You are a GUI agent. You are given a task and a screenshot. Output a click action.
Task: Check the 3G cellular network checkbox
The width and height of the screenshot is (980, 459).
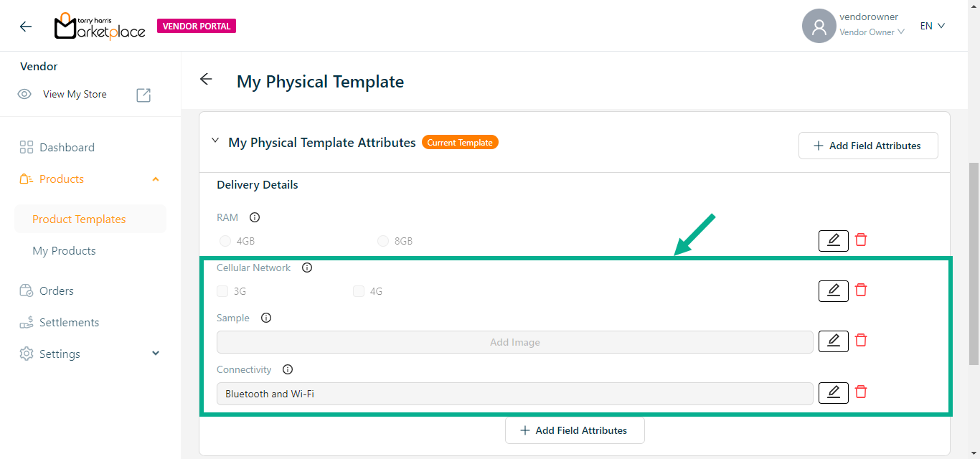coord(222,291)
